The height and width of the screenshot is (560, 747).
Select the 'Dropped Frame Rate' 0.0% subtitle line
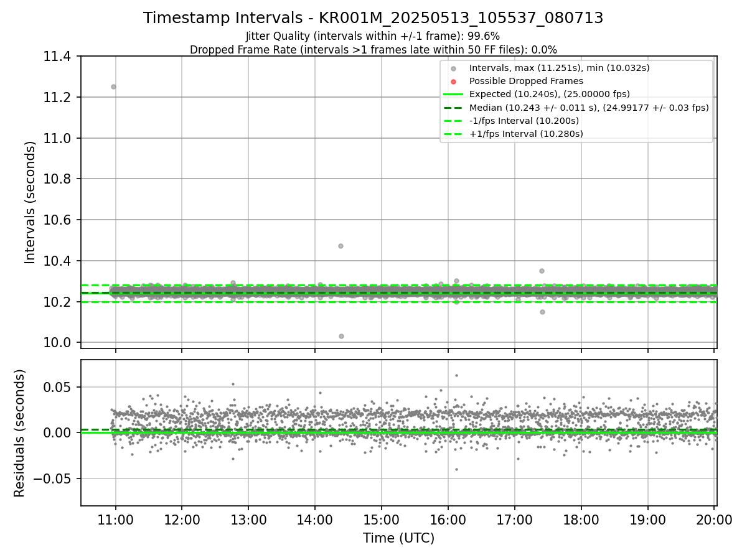click(x=373, y=49)
